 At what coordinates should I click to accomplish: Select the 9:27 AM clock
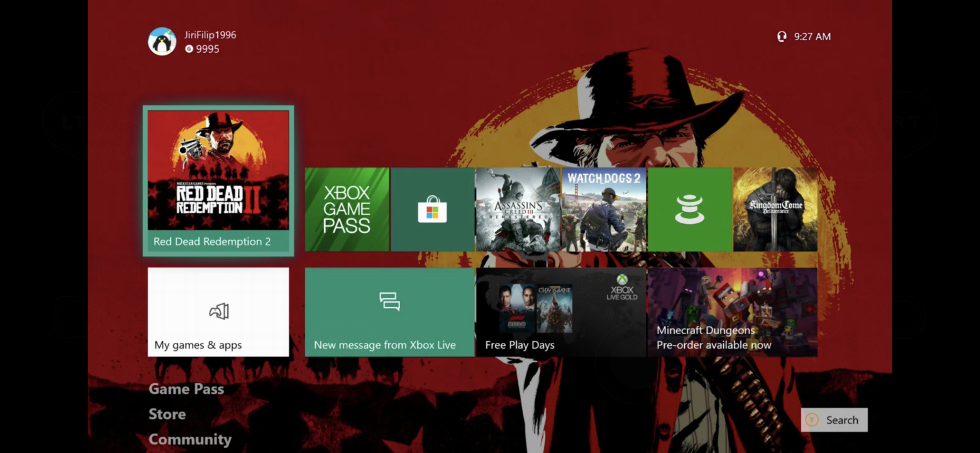pos(812,37)
